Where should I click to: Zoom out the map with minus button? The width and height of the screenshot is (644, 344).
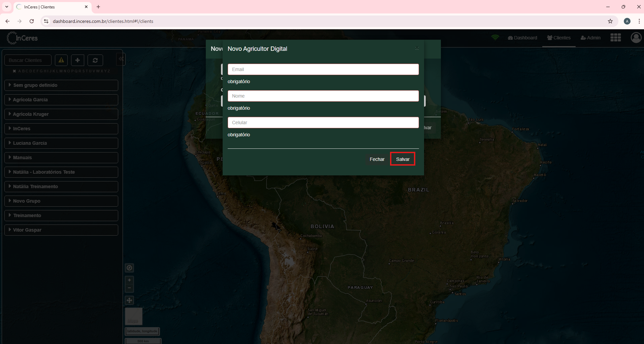click(129, 288)
